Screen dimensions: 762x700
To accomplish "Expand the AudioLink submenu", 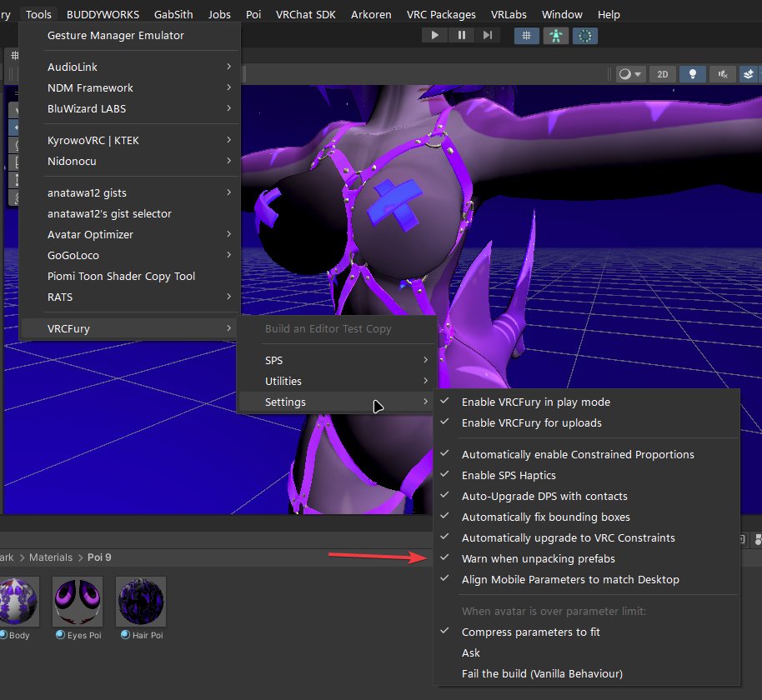I will 129,67.
